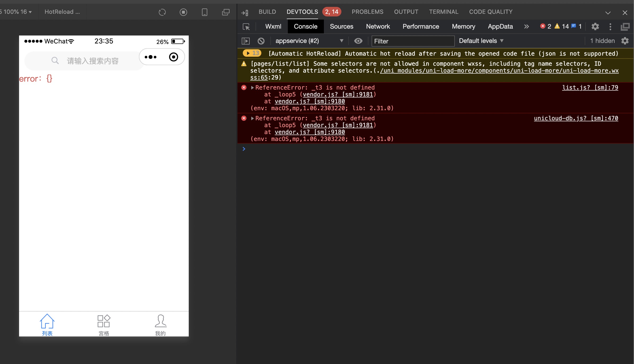Click the mini program capsule record button
634x364 pixels.
click(174, 57)
